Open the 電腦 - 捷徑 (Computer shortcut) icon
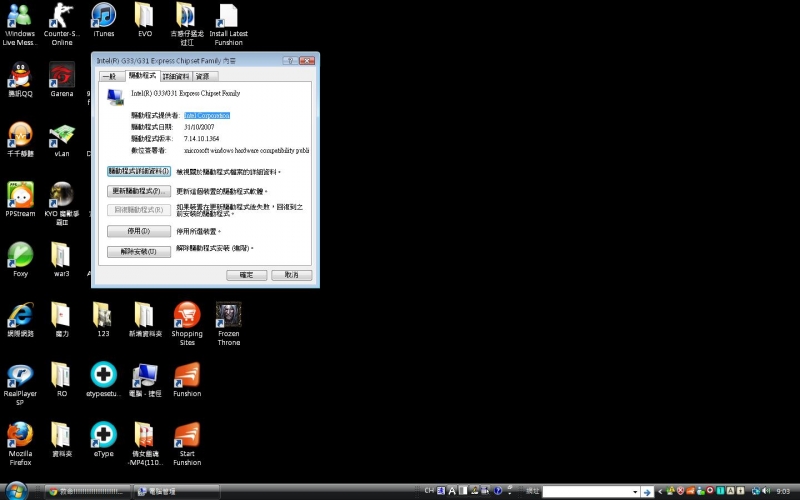 click(145, 380)
